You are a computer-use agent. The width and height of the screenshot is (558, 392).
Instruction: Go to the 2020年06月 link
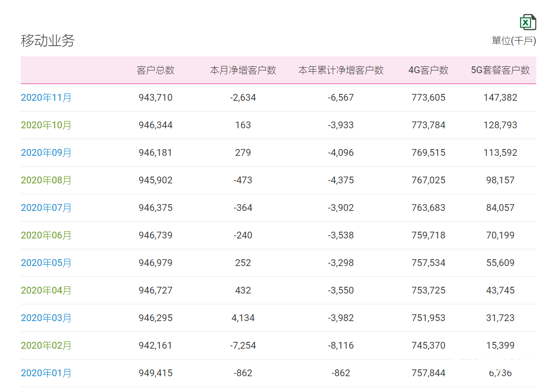pos(46,235)
